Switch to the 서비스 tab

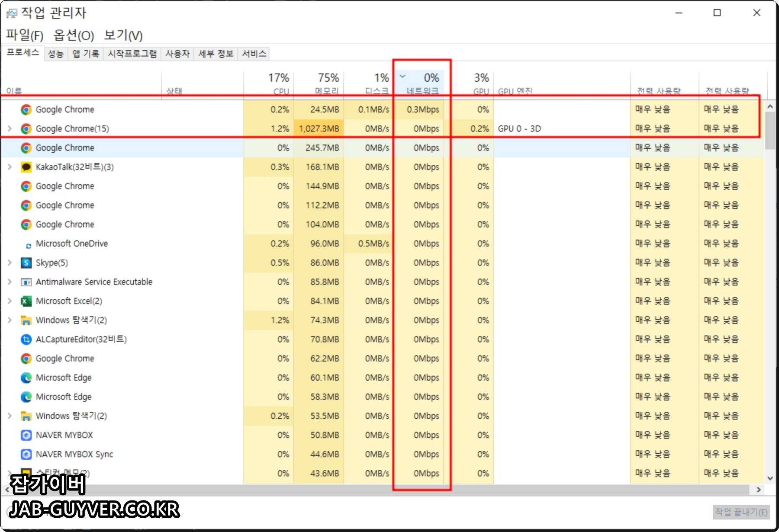254,54
